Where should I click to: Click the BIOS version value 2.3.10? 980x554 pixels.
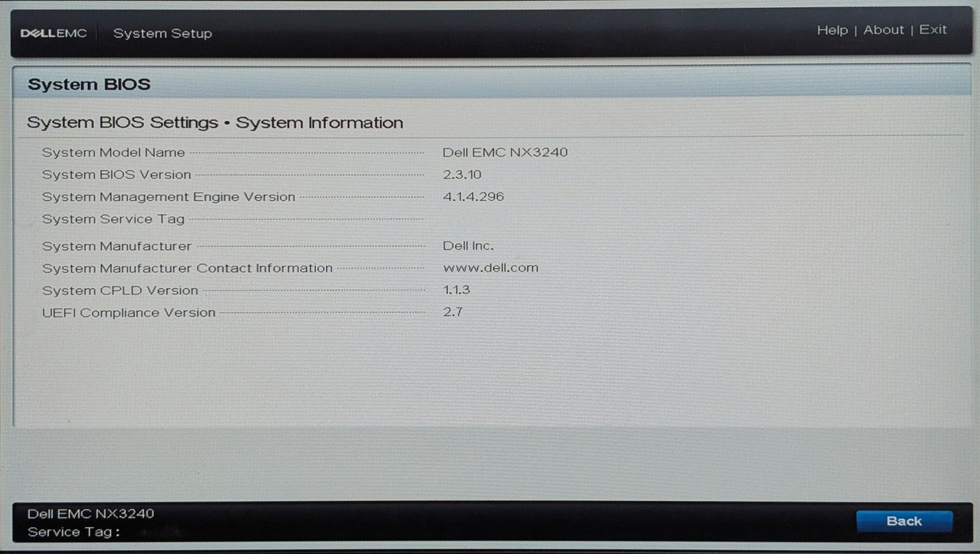(x=462, y=175)
